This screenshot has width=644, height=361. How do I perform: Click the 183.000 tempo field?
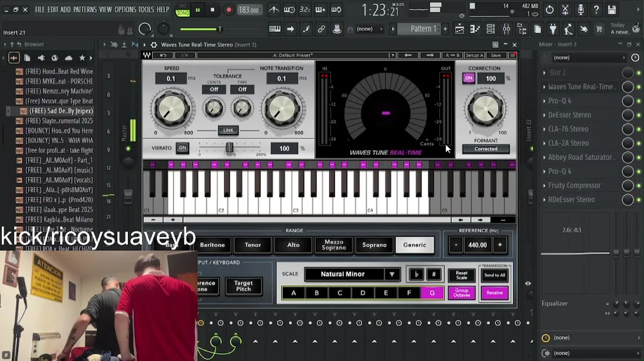(x=249, y=10)
